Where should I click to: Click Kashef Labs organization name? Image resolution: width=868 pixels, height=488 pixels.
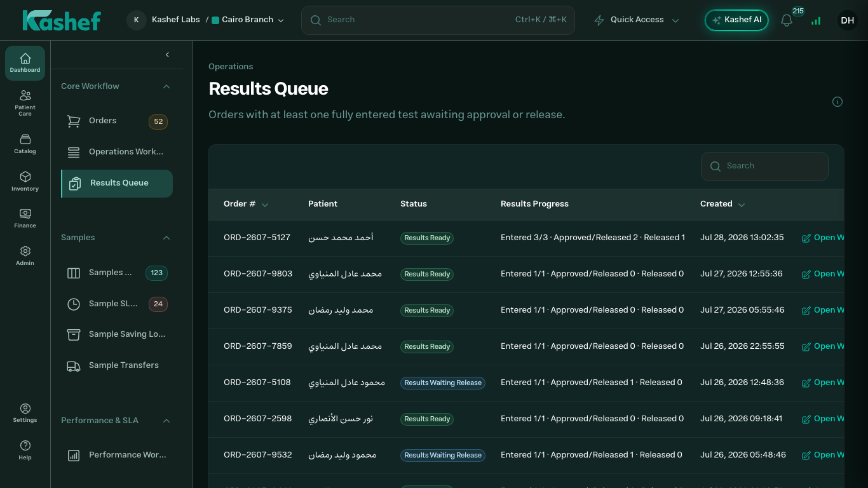tap(176, 20)
